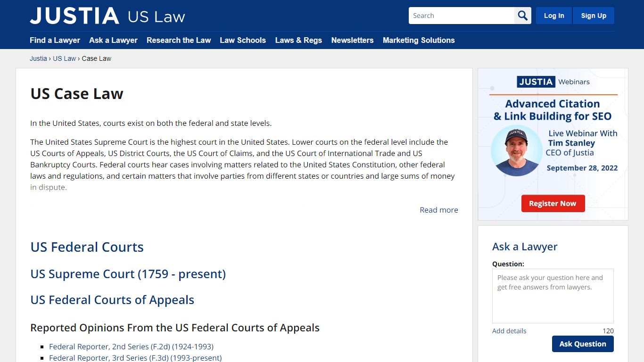Open the Ask a Lawyer menu item
The image size is (644, 362).
pyautogui.click(x=113, y=40)
